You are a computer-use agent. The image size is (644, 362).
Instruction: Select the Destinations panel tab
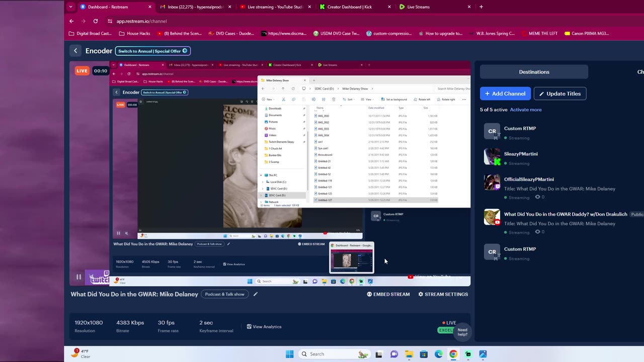tap(534, 72)
